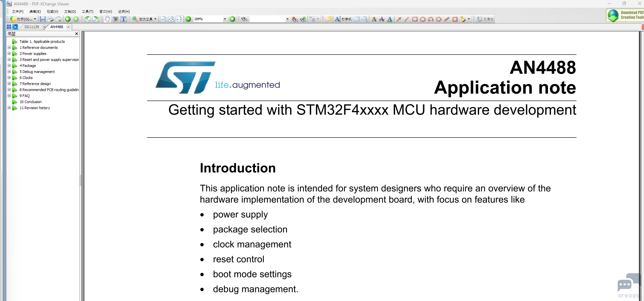Select the text Select tool
Screen dimensions: 644x301
(123, 19)
